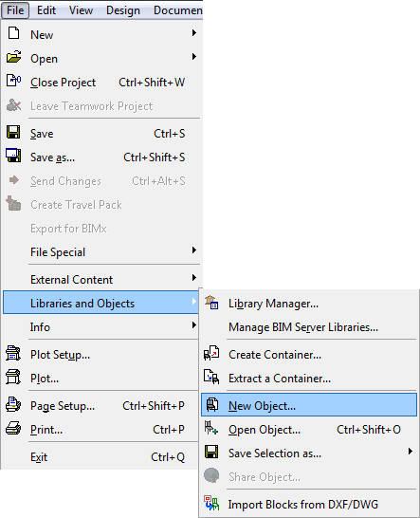Click the Import Blocks from DXF/DWG icon
Screen dimensions: 420x518
(211, 504)
